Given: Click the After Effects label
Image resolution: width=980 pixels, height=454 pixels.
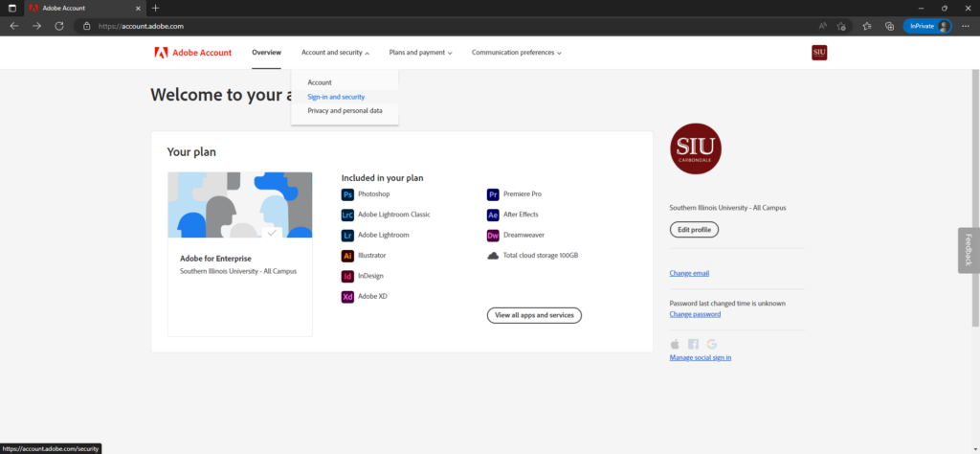Looking at the screenshot, I should coord(521,215).
